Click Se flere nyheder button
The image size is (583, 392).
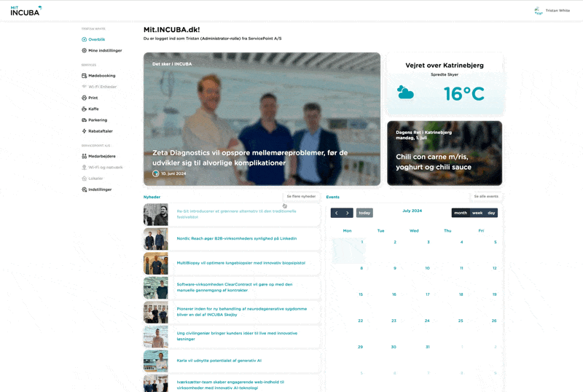[x=301, y=197]
